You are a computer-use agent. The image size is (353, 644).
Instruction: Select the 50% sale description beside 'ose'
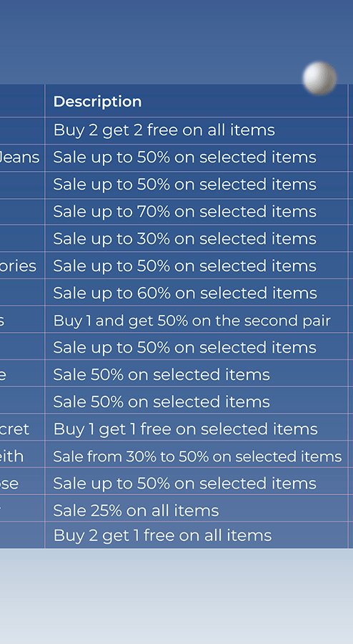(x=185, y=484)
